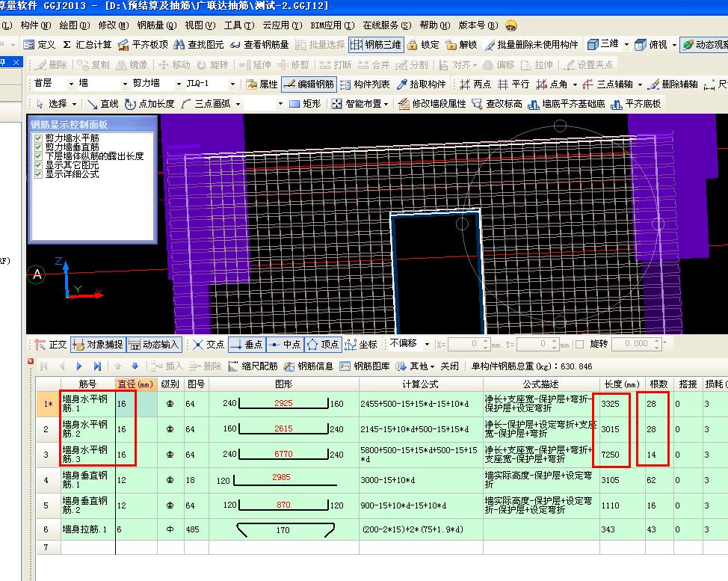This screenshot has height=581, width=728.
Task: Click 缩尺配筋 tool in rebar toolbar
Action: click(x=253, y=366)
